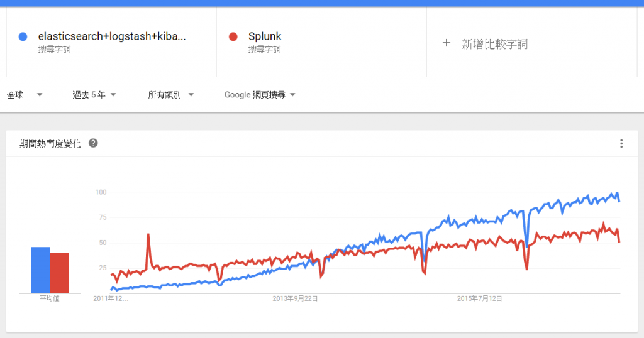Open the Google 網頁搜尋 search type dropdown
Viewport: 644px width, 338px height.
tap(260, 95)
